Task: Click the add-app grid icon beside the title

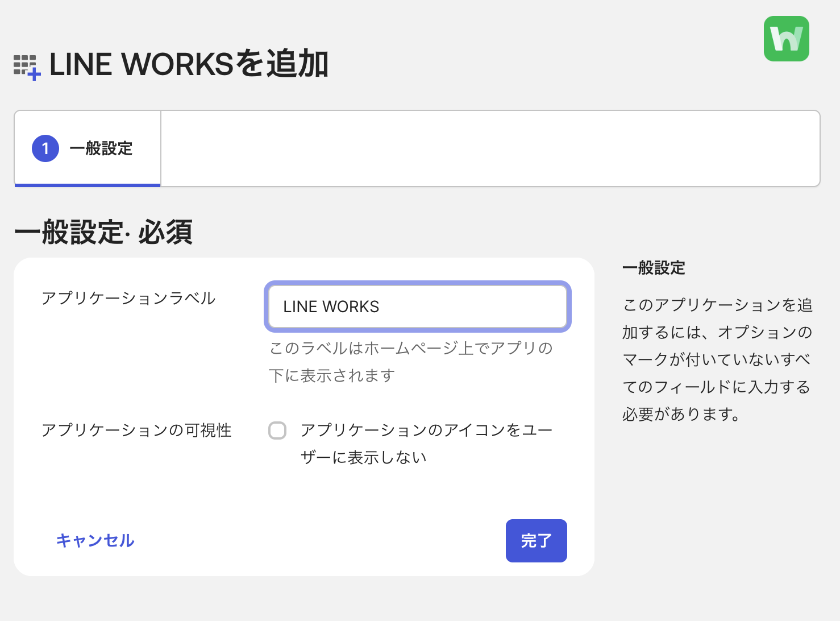Action: point(27,67)
